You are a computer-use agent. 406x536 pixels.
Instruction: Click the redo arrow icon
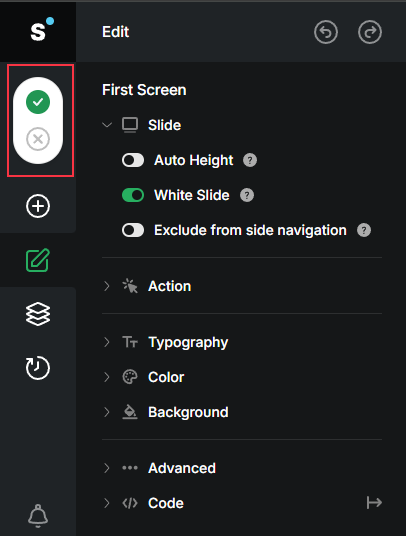(370, 32)
